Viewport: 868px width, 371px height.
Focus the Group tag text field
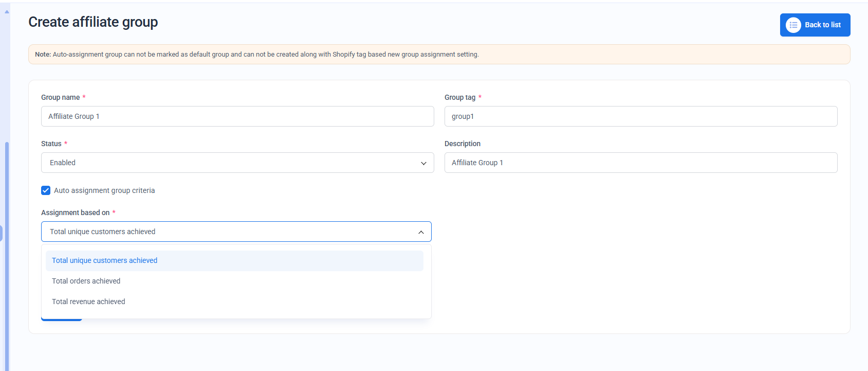640,116
